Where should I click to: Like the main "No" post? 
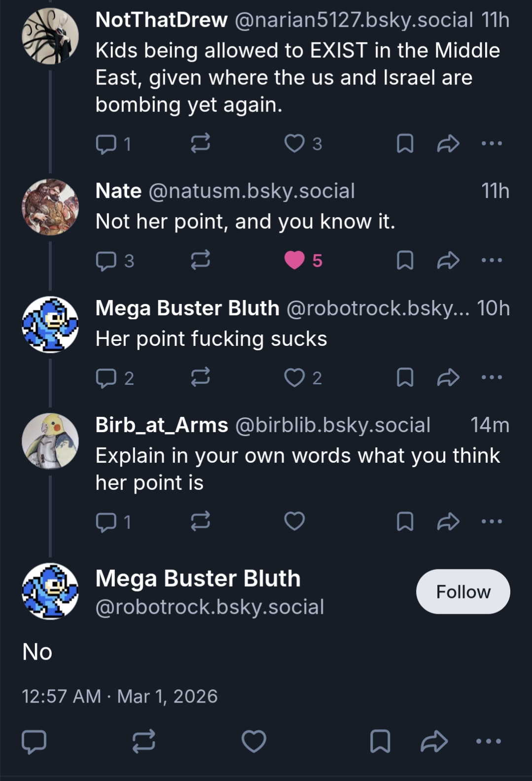point(254,741)
